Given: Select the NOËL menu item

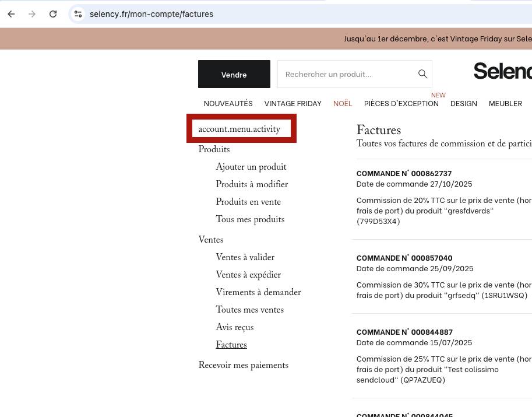Looking at the screenshot, I should [x=343, y=103].
